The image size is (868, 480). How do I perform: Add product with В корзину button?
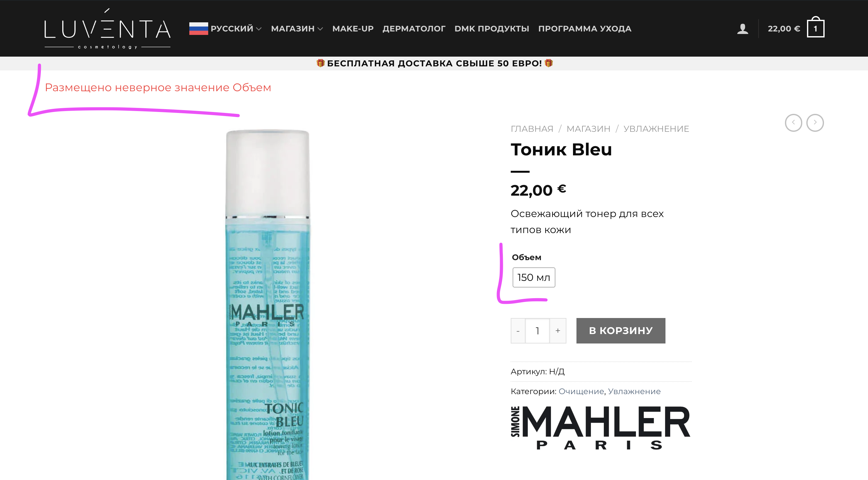click(x=621, y=331)
